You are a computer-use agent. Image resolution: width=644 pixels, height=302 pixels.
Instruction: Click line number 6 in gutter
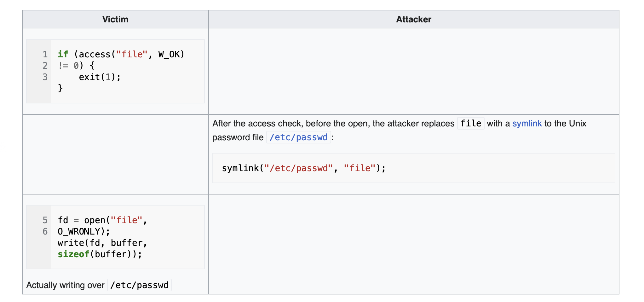(45, 231)
